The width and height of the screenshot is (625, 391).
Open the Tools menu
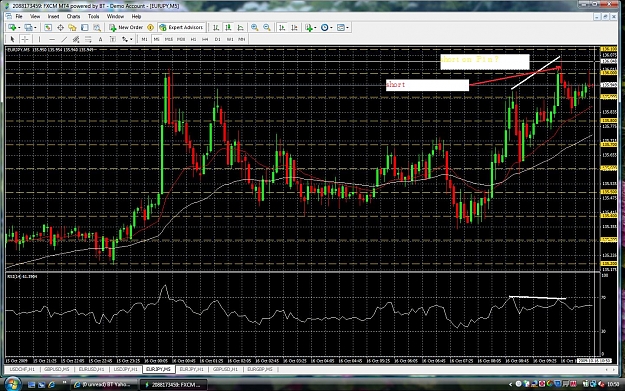[x=94, y=16]
